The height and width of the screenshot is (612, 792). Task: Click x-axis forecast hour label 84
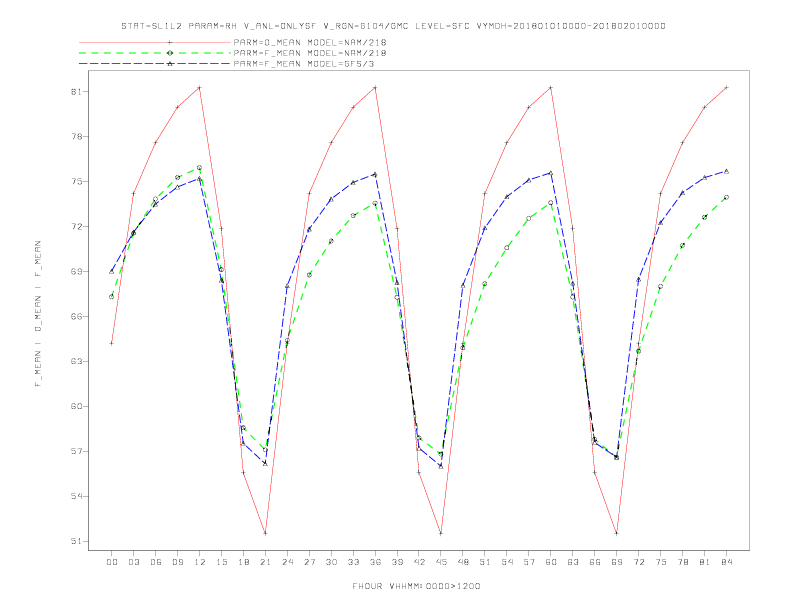click(x=727, y=562)
